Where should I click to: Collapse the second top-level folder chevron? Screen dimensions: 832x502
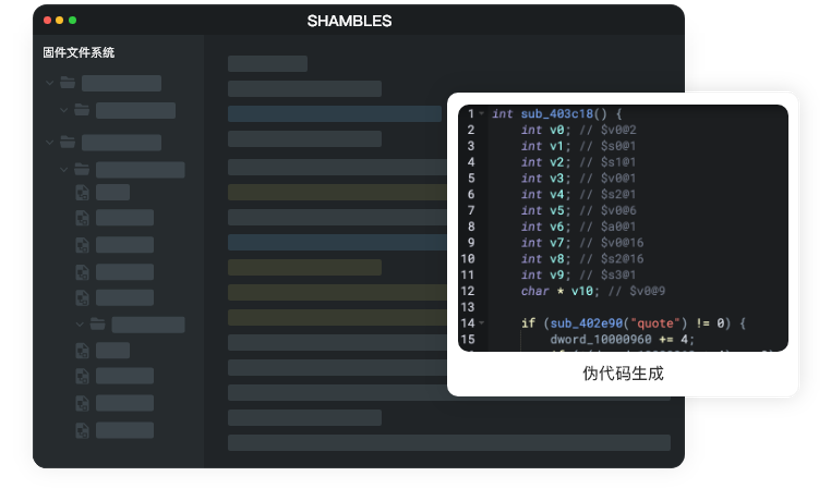(x=50, y=142)
